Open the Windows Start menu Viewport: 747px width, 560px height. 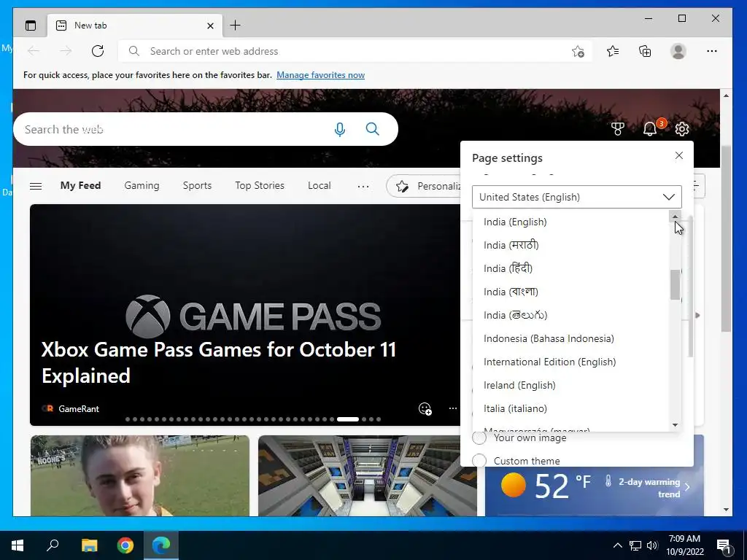click(18, 545)
